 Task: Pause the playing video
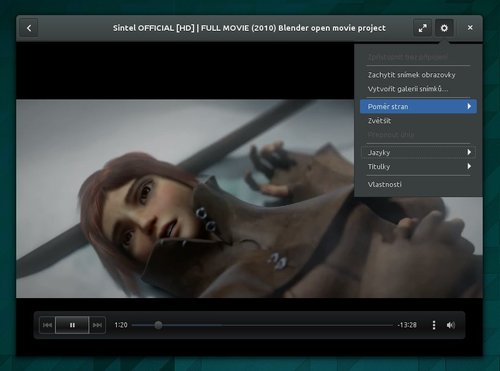coord(72,325)
